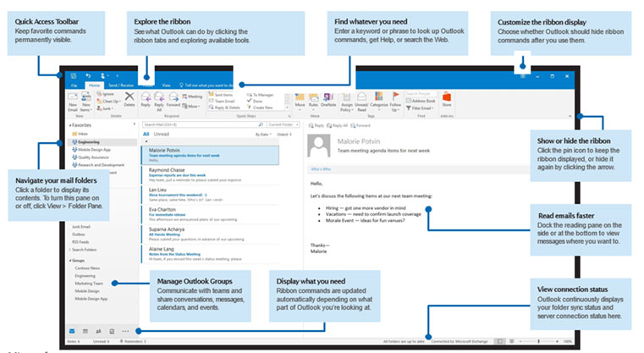Switch to the View ribbon tab

point(166,85)
